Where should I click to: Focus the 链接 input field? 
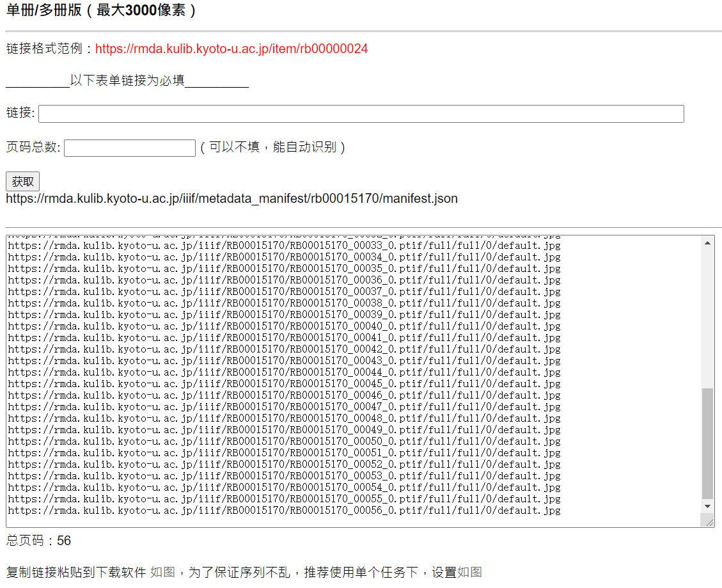361,114
